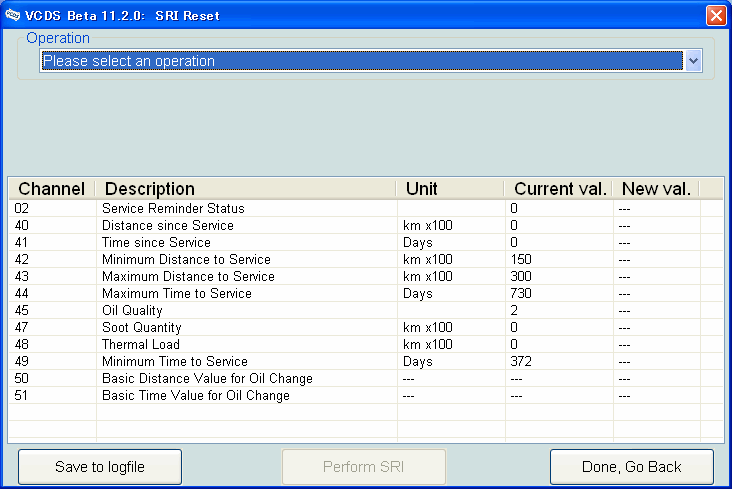732x489 pixels.
Task: Click channel number 40
Action: point(21,226)
